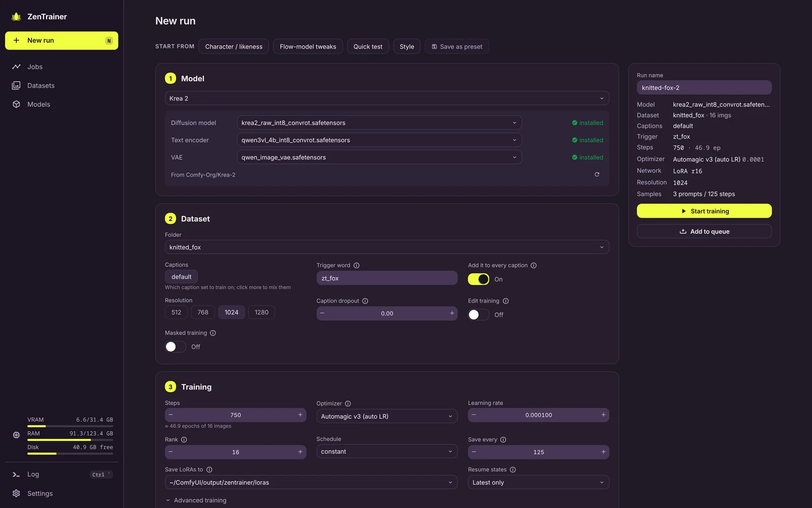Select 512 resolution option
This screenshot has width=812, height=508.
(176, 312)
